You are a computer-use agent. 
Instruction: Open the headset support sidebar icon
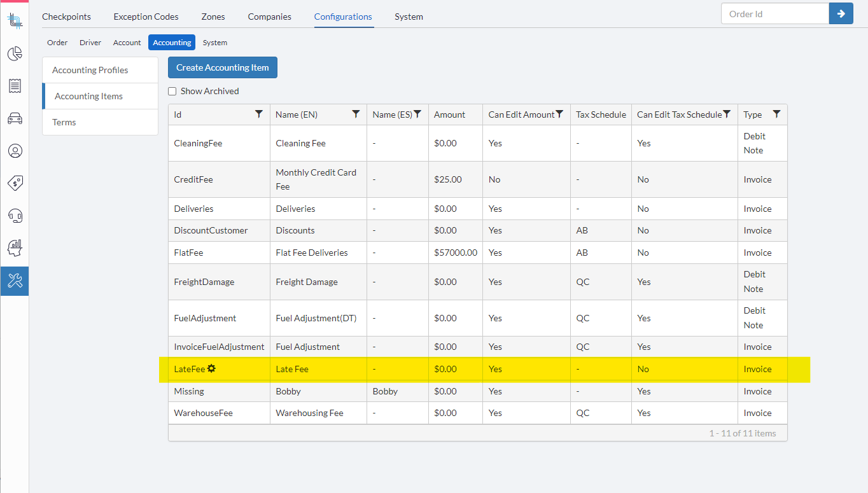click(x=15, y=216)
